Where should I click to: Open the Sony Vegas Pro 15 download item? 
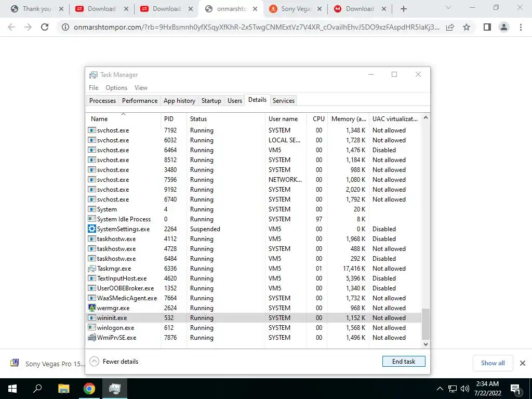pos(47,364)
